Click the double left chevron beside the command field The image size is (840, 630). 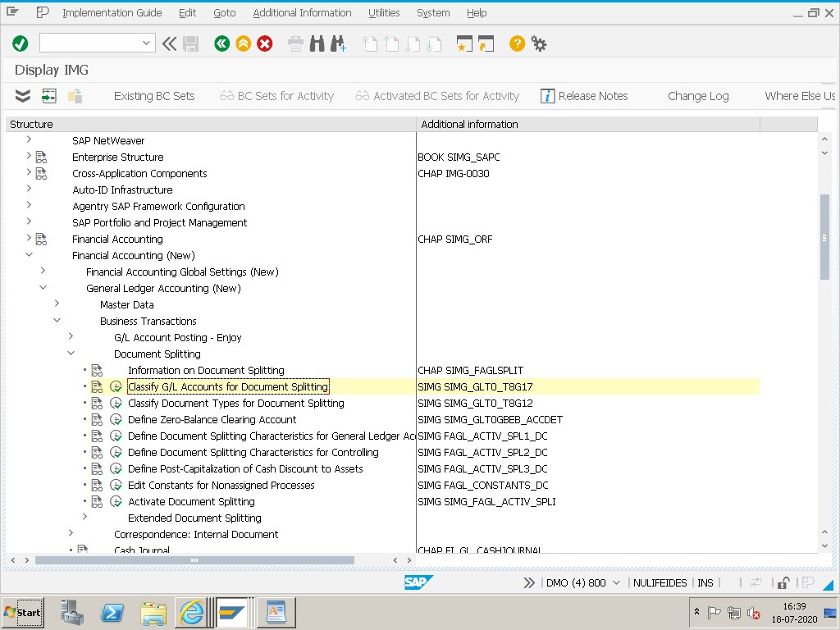click(169, 44)
